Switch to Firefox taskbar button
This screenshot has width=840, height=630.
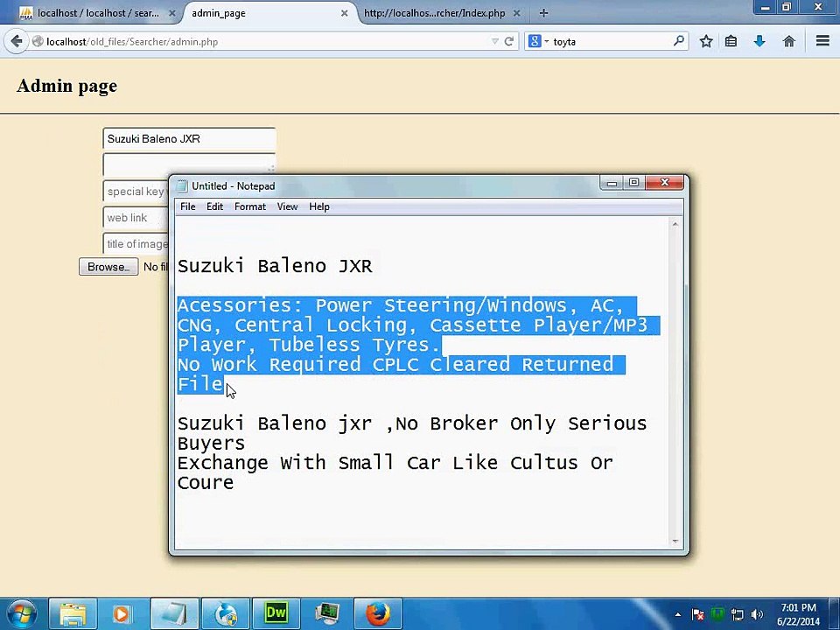378,614
